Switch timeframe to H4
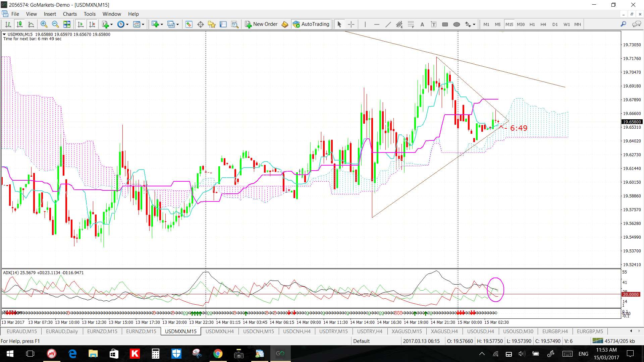Image resolution: width=644 pixels, height=362 pixels. [x=543, y=24]
